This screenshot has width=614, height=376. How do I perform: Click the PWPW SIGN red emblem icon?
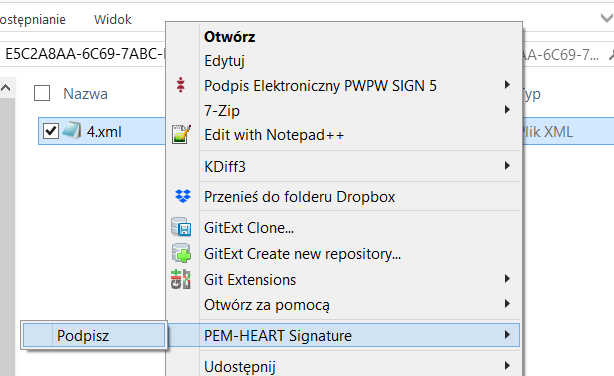[181, 85]
